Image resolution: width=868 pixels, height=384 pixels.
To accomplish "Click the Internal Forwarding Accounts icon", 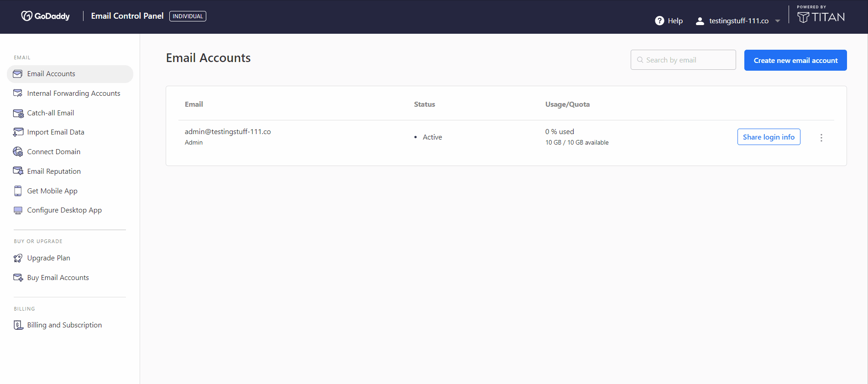I will (x=18, y=93).
